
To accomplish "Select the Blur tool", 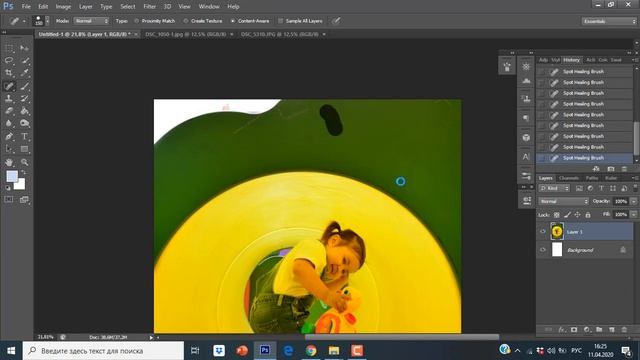I will pos(9,123).
